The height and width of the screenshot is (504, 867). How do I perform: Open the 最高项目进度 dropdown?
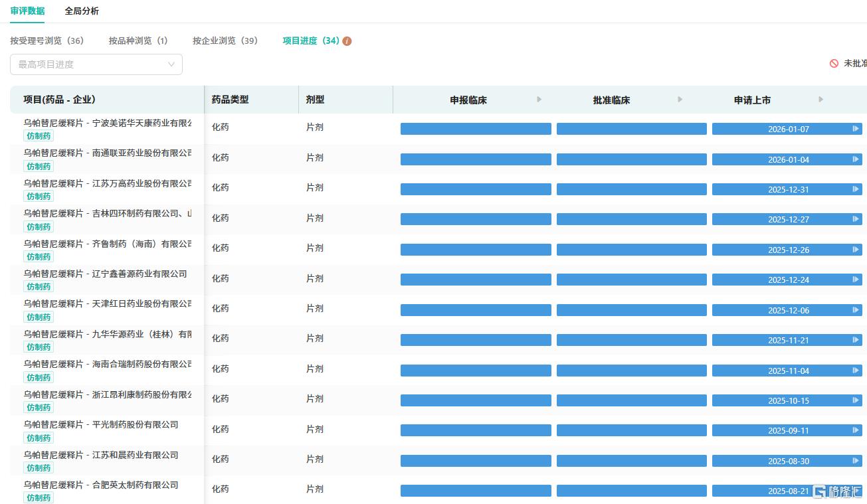point(96,64)
